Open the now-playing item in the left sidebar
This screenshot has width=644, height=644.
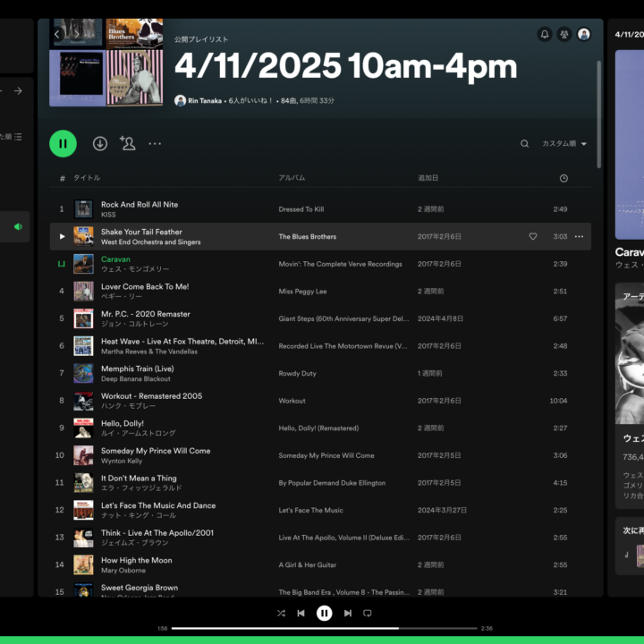tap(15, 226)
